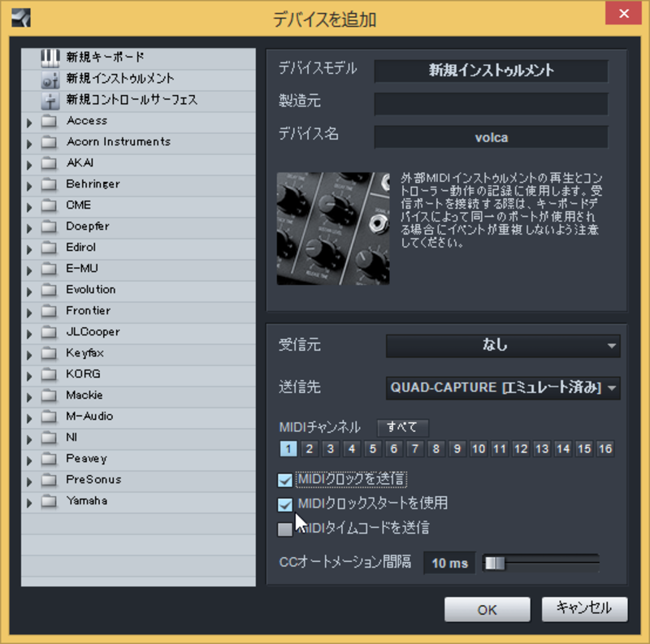Select the 新規コントロールサーフェス fader icon
Image resolution: width=650 pixels, height=644 pixels.
50,100
